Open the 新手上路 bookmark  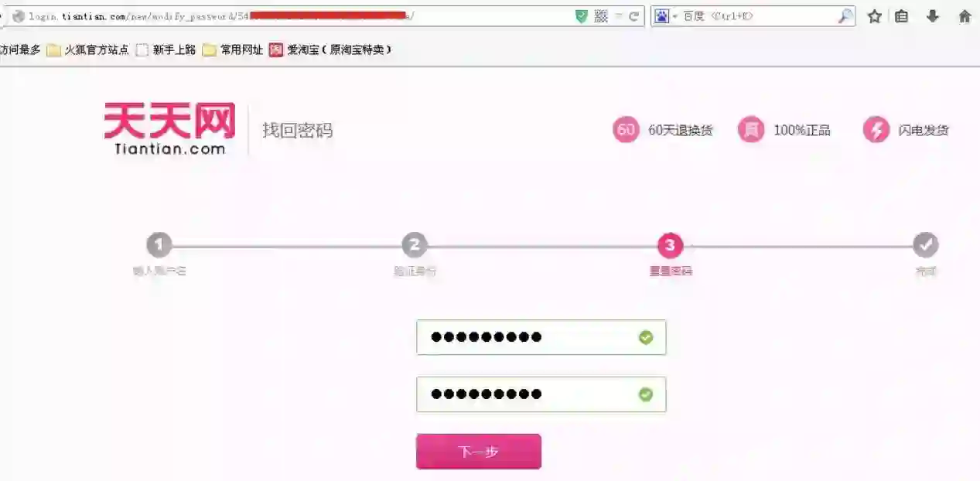click(x=166, y=50)
